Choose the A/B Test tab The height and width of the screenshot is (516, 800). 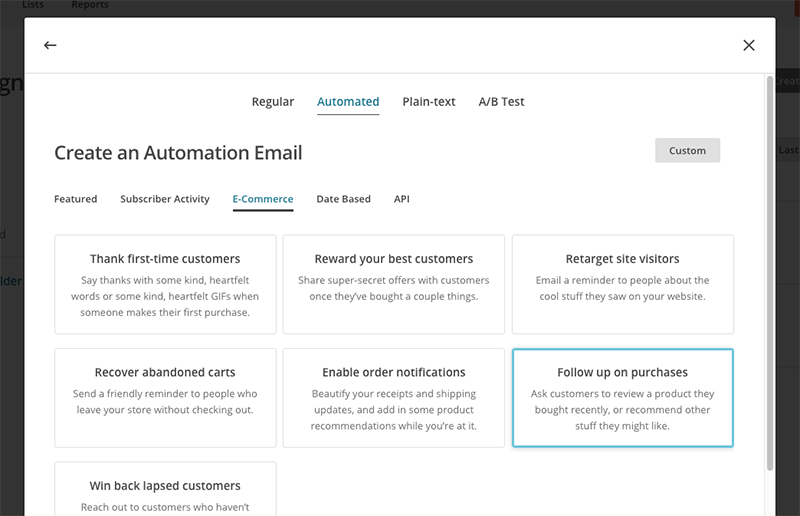501,102
